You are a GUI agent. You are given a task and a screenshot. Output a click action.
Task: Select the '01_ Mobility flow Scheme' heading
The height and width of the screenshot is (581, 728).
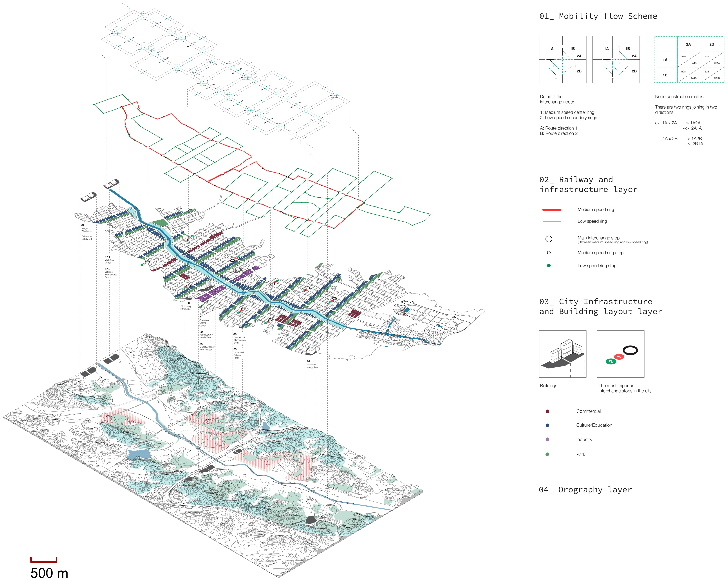click(x=598, y=16)
